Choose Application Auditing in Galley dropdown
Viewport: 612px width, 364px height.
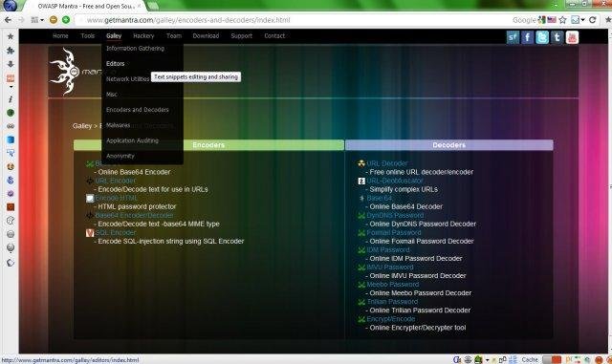click(x=132, y=140)
